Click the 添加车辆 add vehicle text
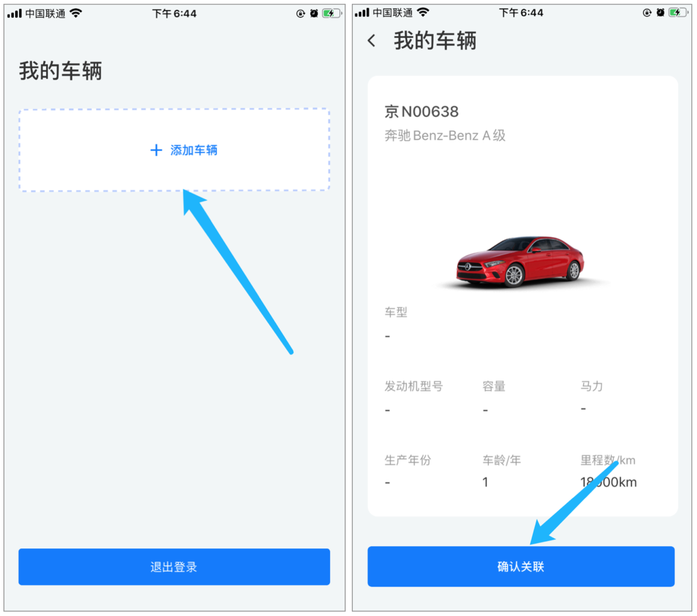The height and width of the screenshot is (616, 697). [x=194, y=150]
